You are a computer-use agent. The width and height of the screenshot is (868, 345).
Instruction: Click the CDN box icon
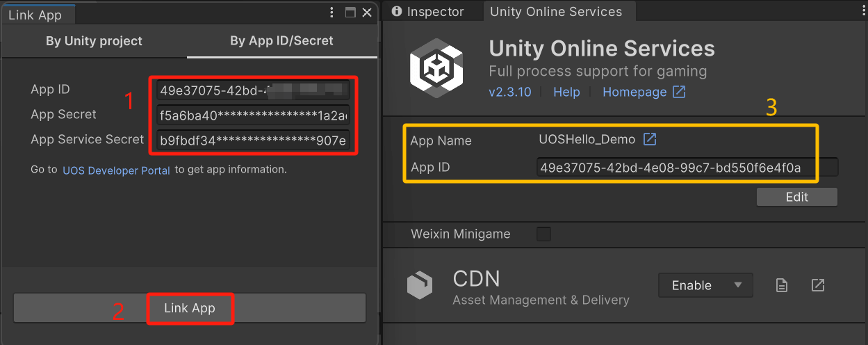click(x=420, y=285)
